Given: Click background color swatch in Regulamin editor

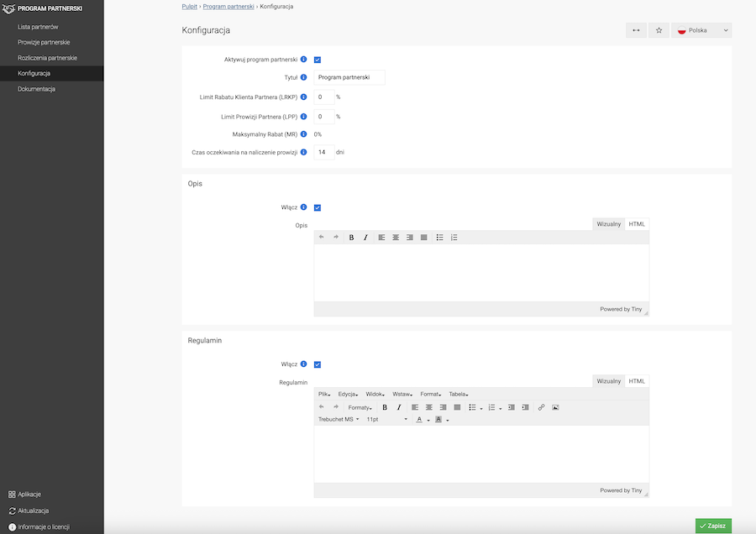Looking at the screenshot, I should pyautogui.click(x=438, y=419).
